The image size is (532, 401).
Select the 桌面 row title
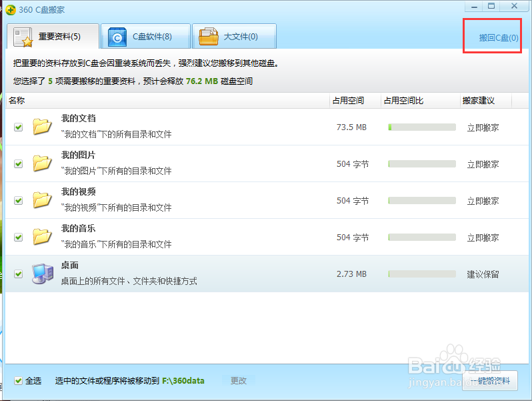pyautogui.click(x=70, y=265)
